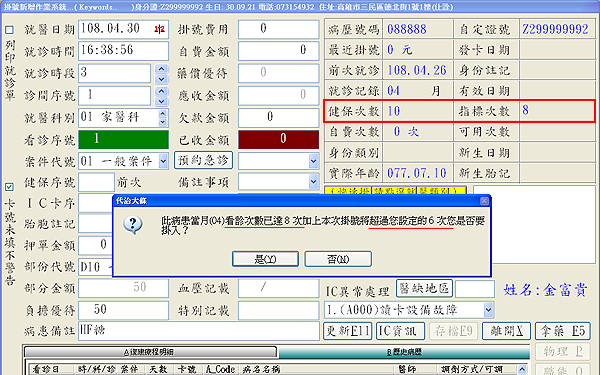Viewport: 600px width, 375px height.
Task: Click the 更新F11 button
Action: pos(348,331)
